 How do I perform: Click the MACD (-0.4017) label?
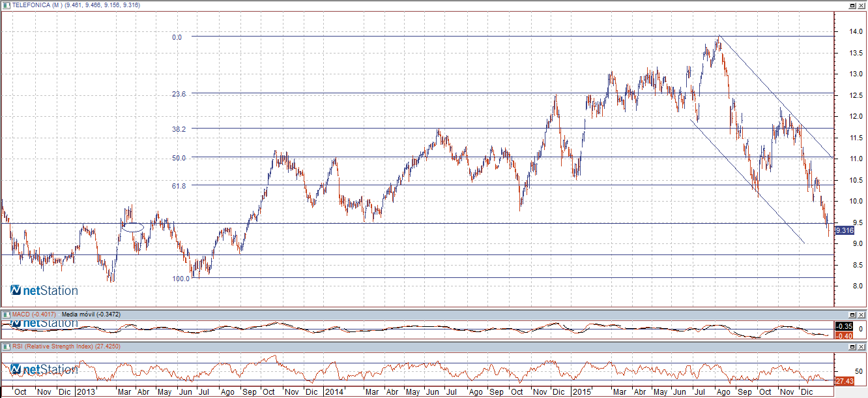(x=34, y=314)
